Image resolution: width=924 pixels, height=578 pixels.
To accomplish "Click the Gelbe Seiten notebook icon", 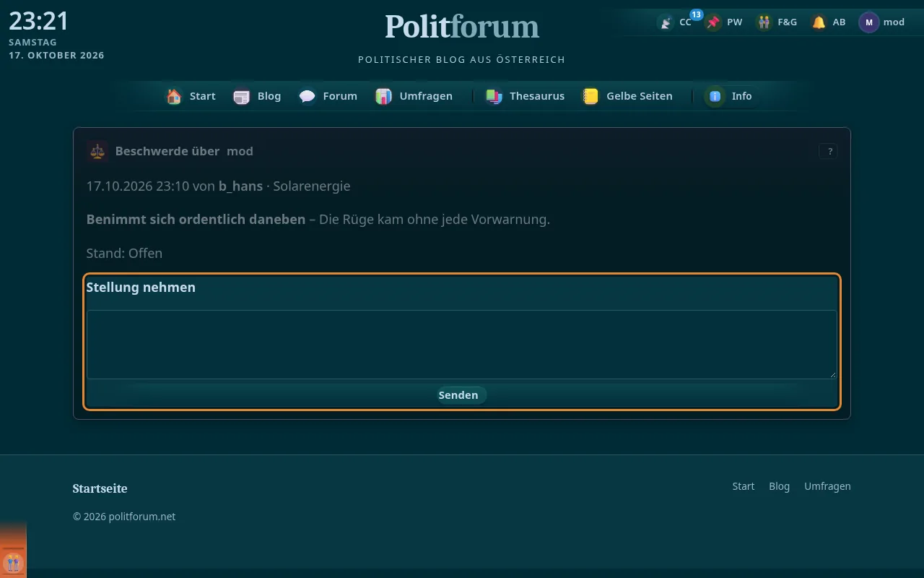I will click(x=590, y=96).
